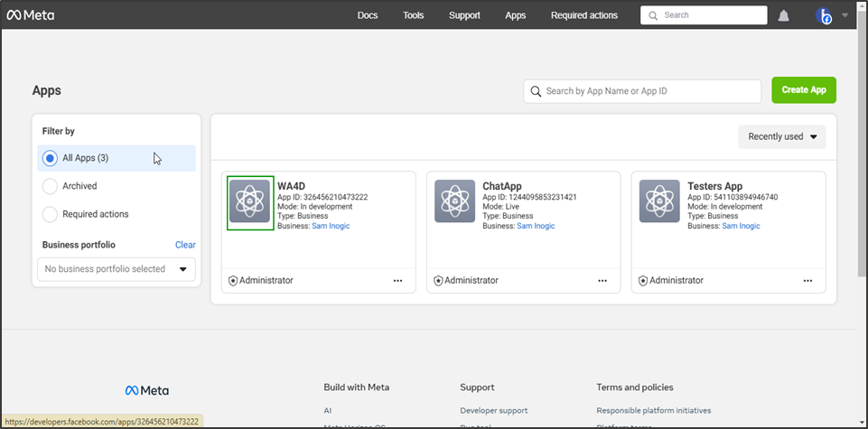Open WA4D more options ellipsis

click(x=398, y=281)
